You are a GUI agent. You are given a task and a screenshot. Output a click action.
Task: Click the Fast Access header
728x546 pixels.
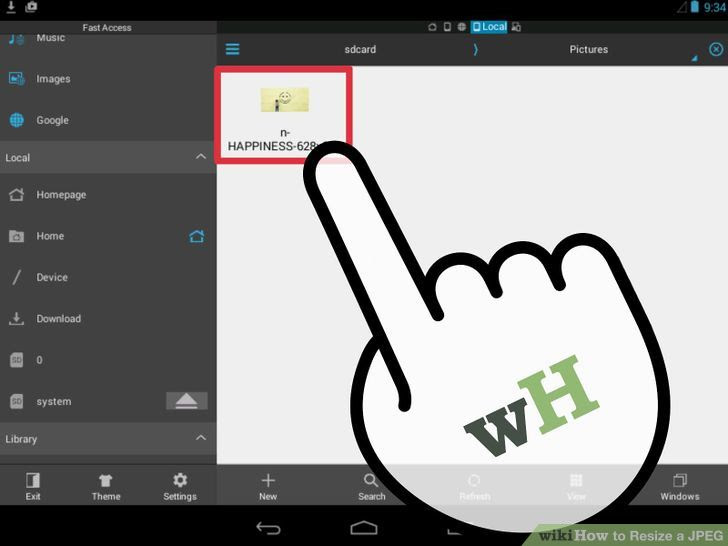(107, 28)
